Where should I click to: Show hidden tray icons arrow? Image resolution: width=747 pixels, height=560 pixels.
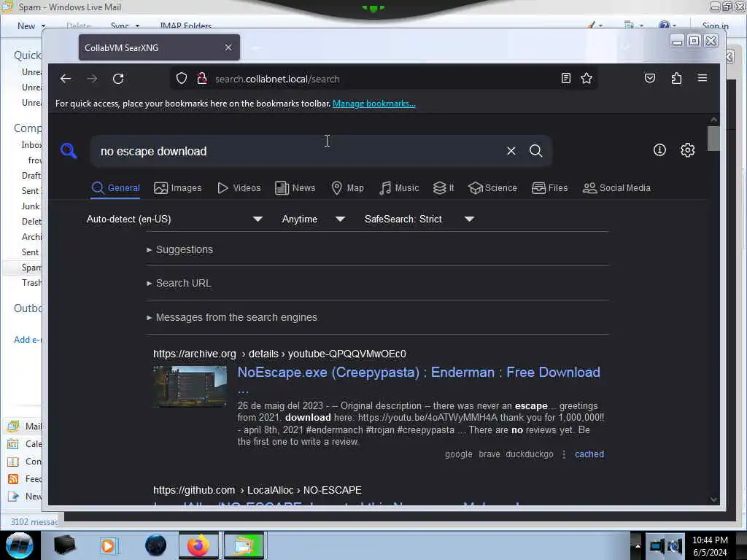tap(637, 546)
